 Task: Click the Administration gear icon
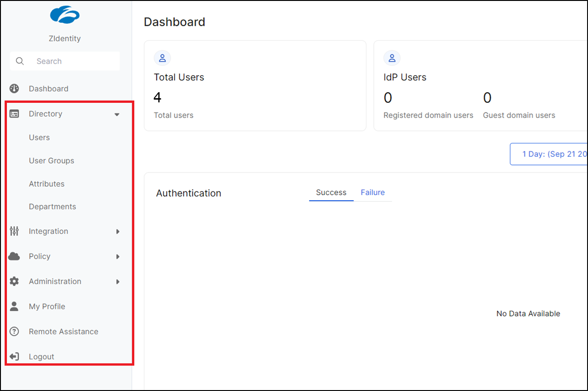point(14,281)
